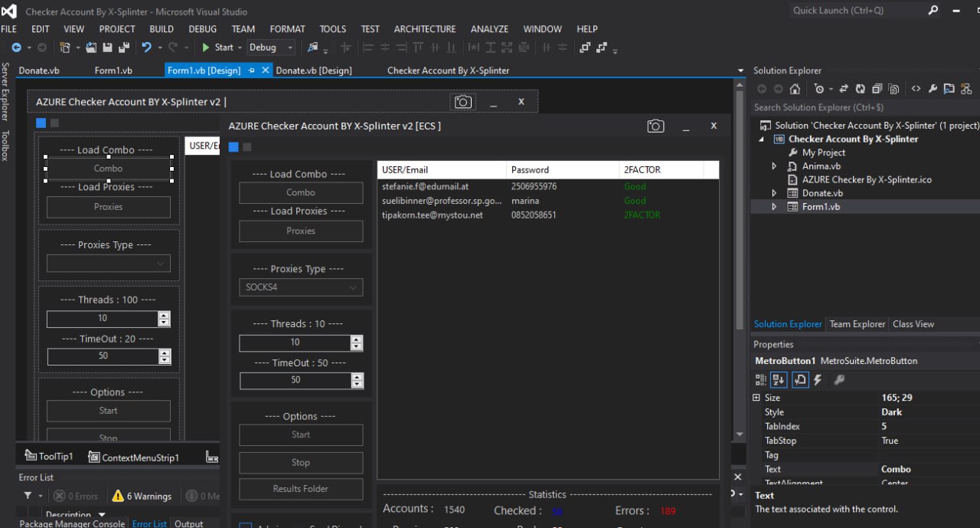This screenshot has width=980, height=528.
Task: Toggle the 0 Errors filter in Error List
Action: [76, 496]
